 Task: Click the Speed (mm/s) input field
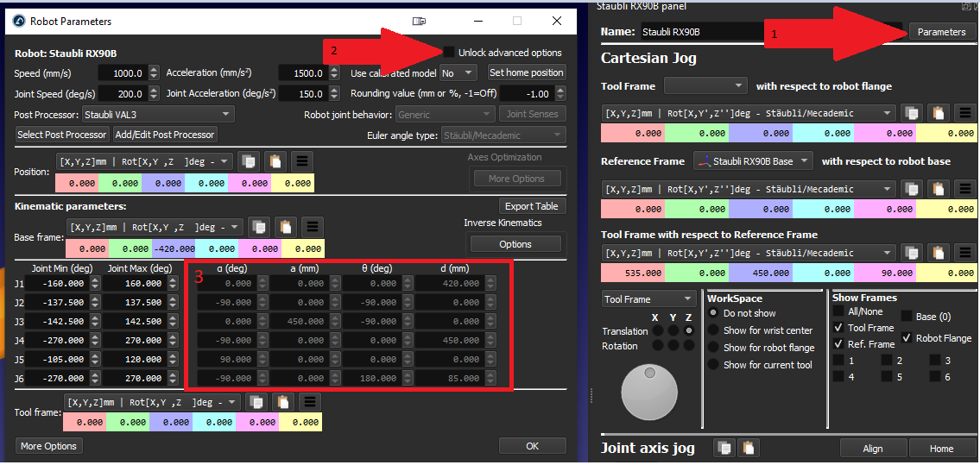point(123,73)
